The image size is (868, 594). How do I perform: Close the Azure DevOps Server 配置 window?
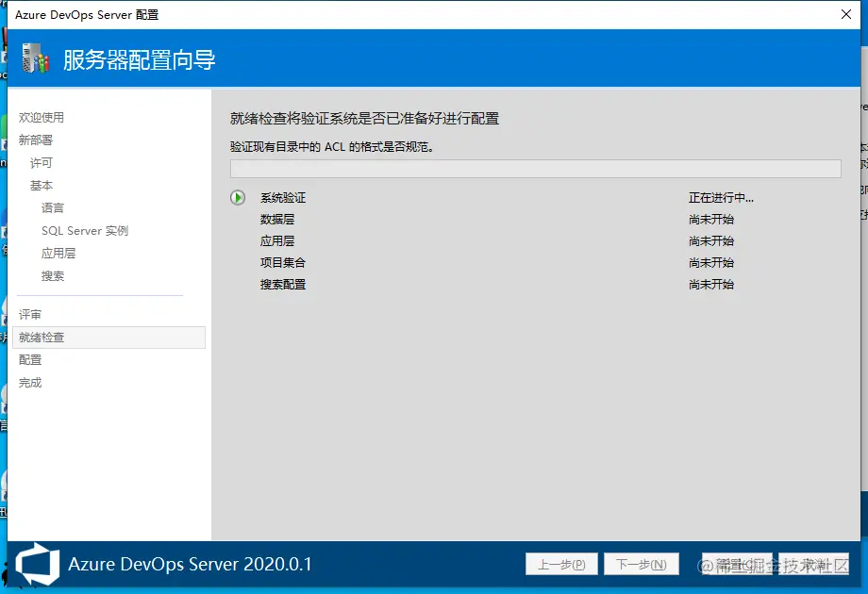pyautogui.click(x=846, y=14)
